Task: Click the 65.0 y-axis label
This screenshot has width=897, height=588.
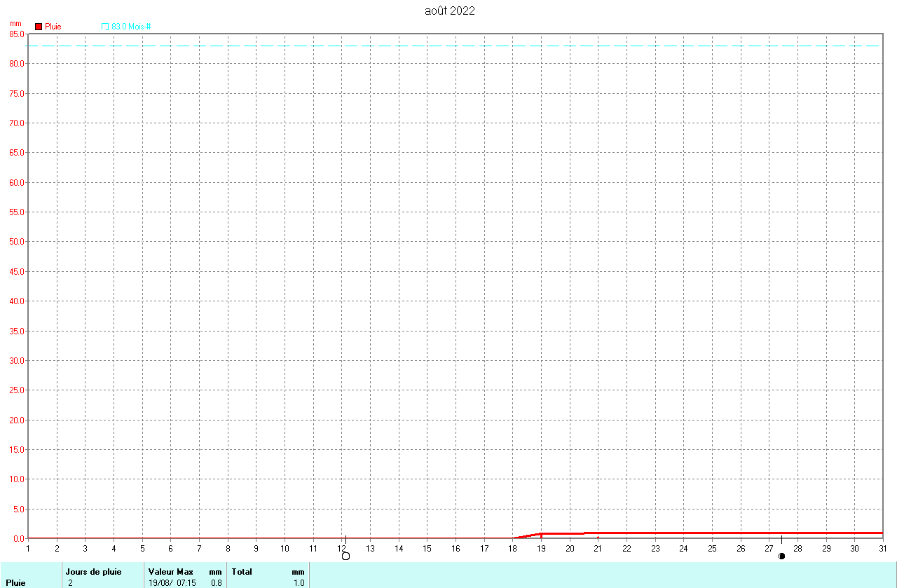Action: [x=17, y=153]
